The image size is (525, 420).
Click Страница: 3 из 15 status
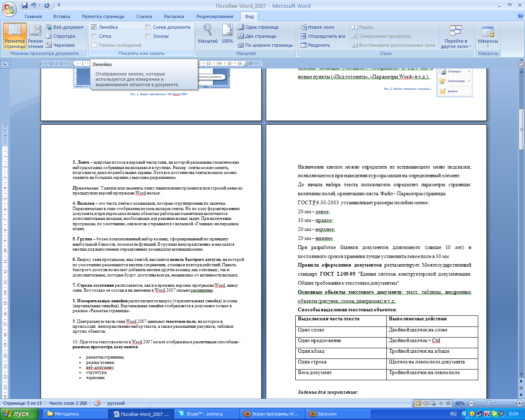[x=23, y=403]
